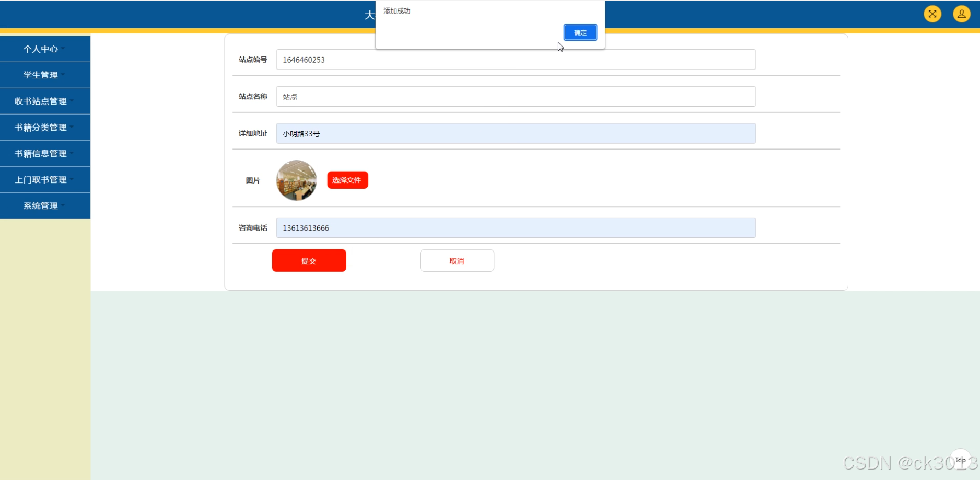
Task: Cancel the form with 取消 button
Action: click(457, 260)
